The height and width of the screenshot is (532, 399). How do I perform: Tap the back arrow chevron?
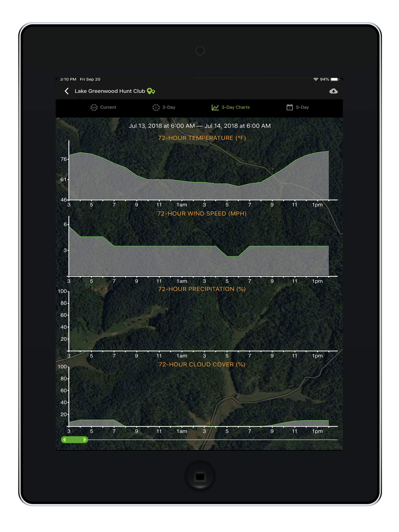(67, 91)
